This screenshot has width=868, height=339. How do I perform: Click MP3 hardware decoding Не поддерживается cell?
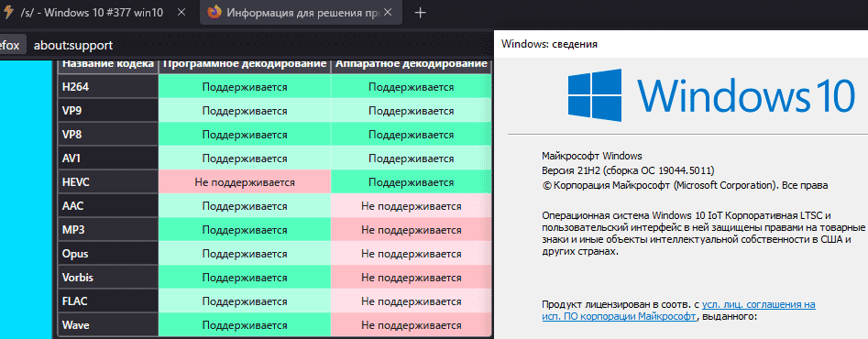click(x=412, y=229)
